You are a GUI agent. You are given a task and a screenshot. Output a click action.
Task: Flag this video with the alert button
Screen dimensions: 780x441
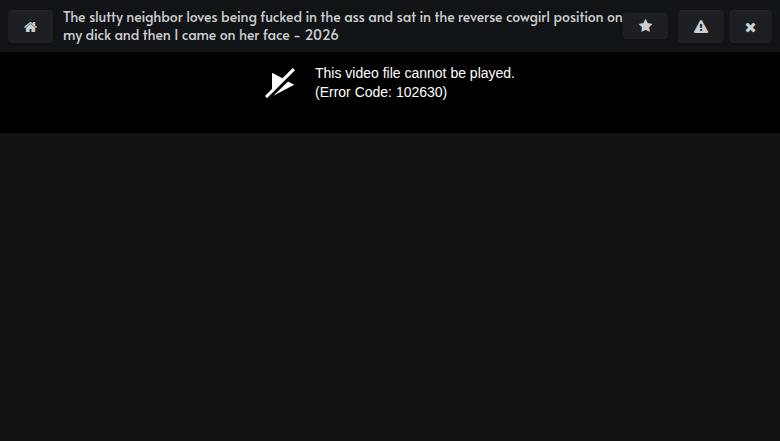click(701, 26)
